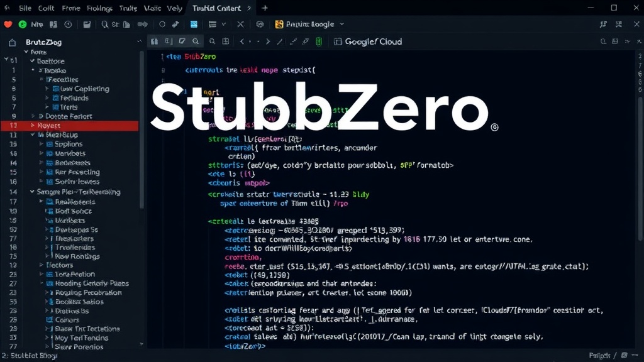This screenshot has width=644, height=362.
Task: Open the 'Bile' menu
Action: pos(25,8)
